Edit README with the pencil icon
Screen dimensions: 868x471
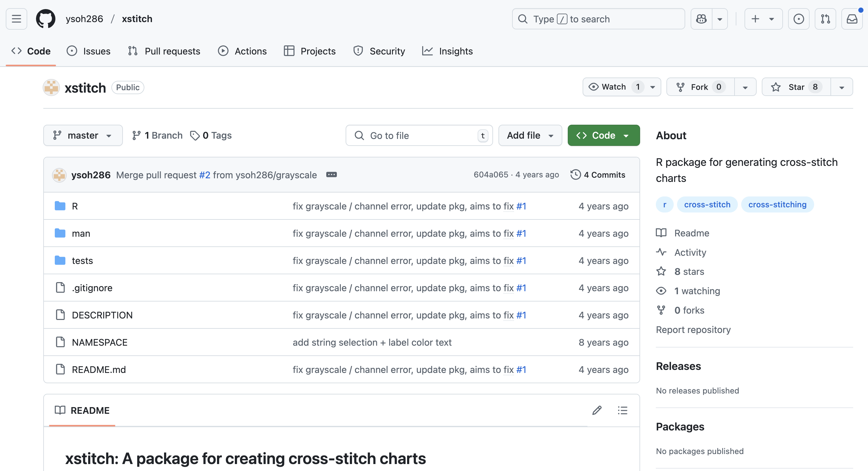coord(597,410)
